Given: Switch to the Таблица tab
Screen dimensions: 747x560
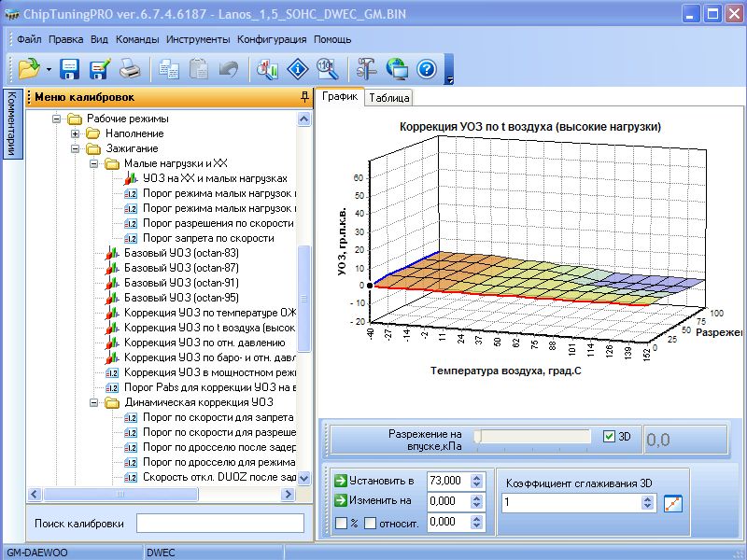Looking at the screenshot, I should coord(388,97).
